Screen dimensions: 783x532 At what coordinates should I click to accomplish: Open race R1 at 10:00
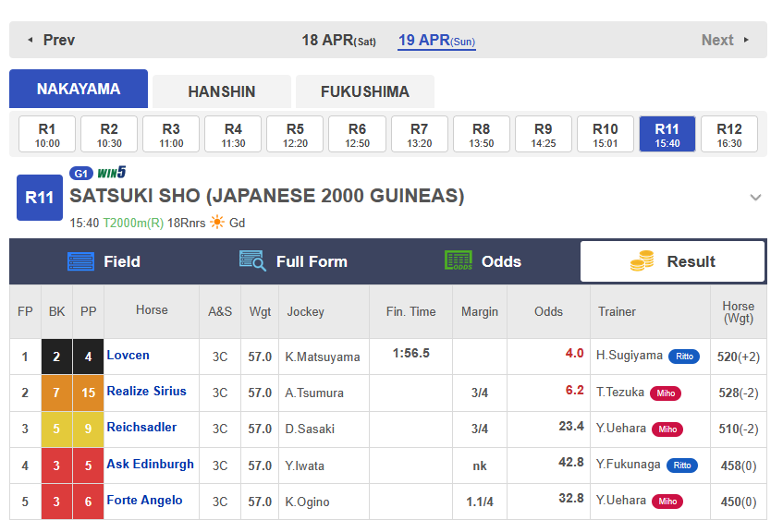[x=47, y=134]
